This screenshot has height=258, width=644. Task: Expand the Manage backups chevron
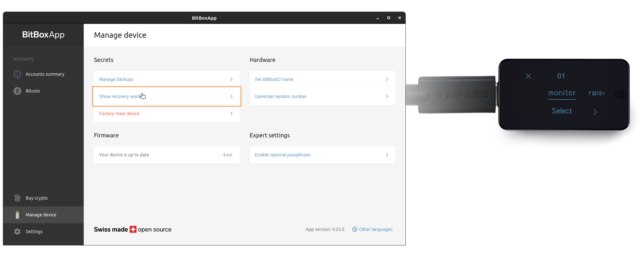(x=232, y=79)
